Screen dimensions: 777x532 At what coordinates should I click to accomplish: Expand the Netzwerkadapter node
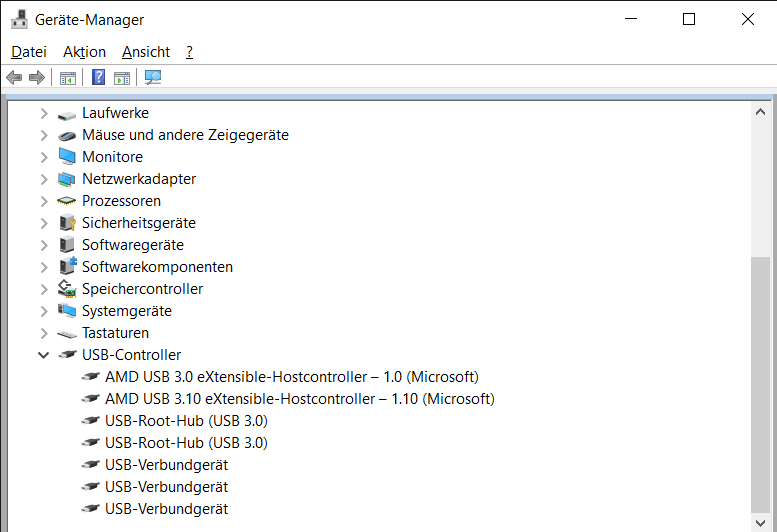tap(44, 179)
